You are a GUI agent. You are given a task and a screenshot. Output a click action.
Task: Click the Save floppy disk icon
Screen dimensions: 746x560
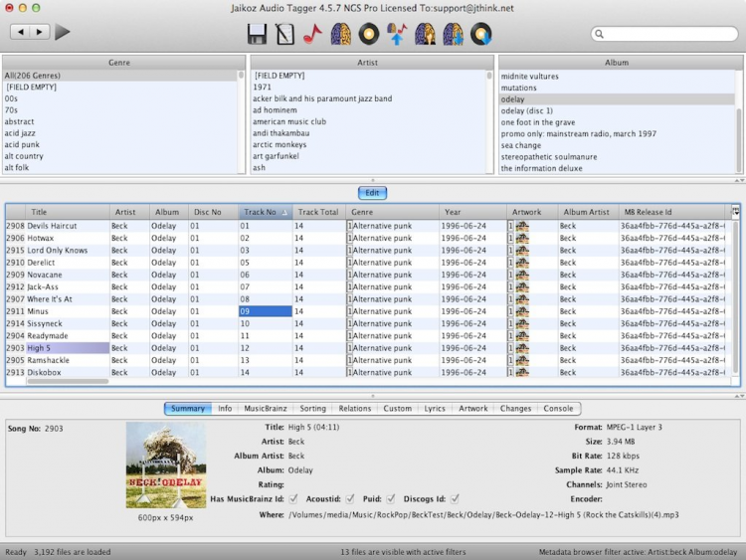[257, 35]
